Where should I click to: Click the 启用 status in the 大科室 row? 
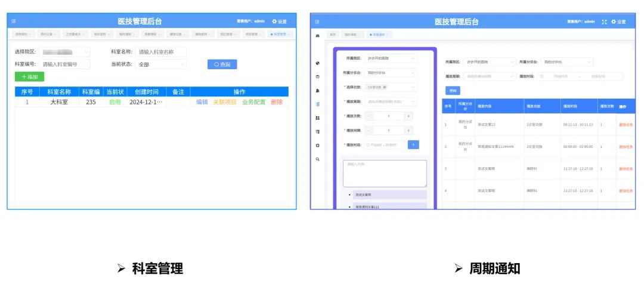tap(115, 102)
